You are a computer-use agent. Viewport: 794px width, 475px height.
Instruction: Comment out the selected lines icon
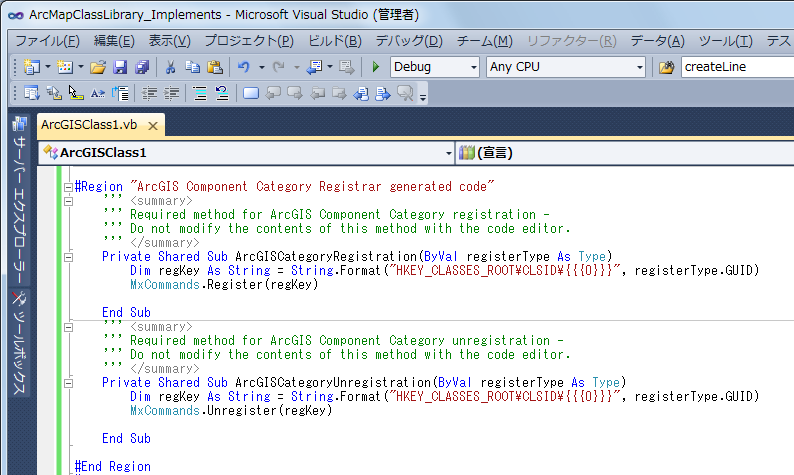point(200,93)
